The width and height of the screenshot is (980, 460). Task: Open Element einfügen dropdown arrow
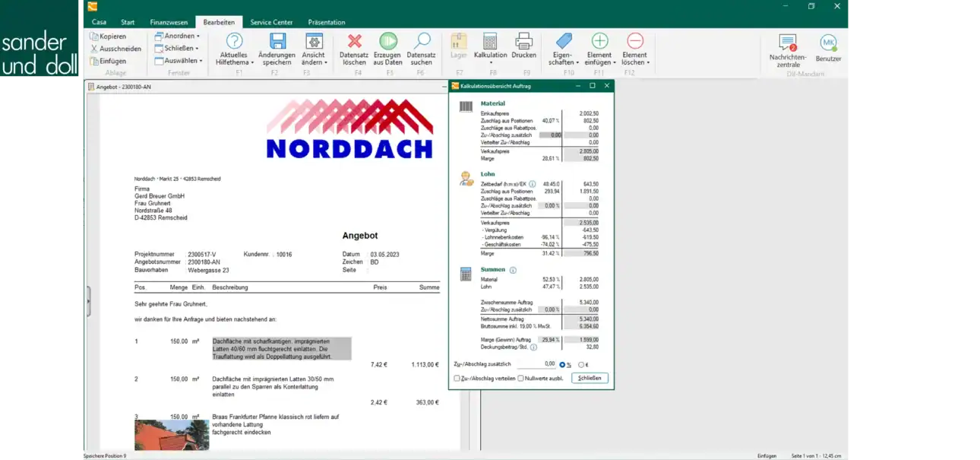click(614, 62)
